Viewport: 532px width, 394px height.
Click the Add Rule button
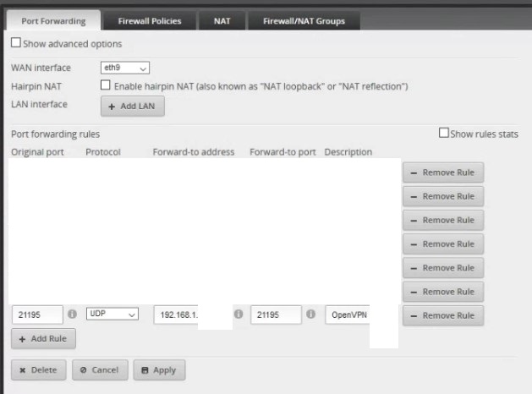click(43, 339)
